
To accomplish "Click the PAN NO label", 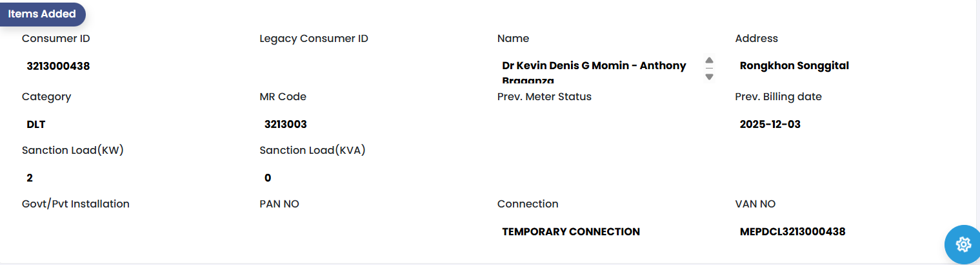I will click(x=279, y=204).
